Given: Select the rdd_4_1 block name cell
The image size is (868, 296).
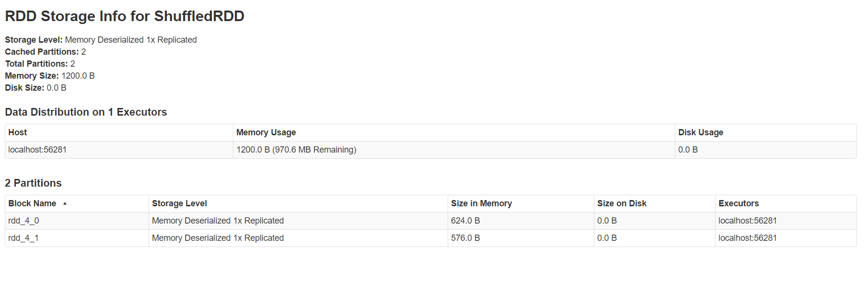Looking at the screenshot, I should 23,238.
